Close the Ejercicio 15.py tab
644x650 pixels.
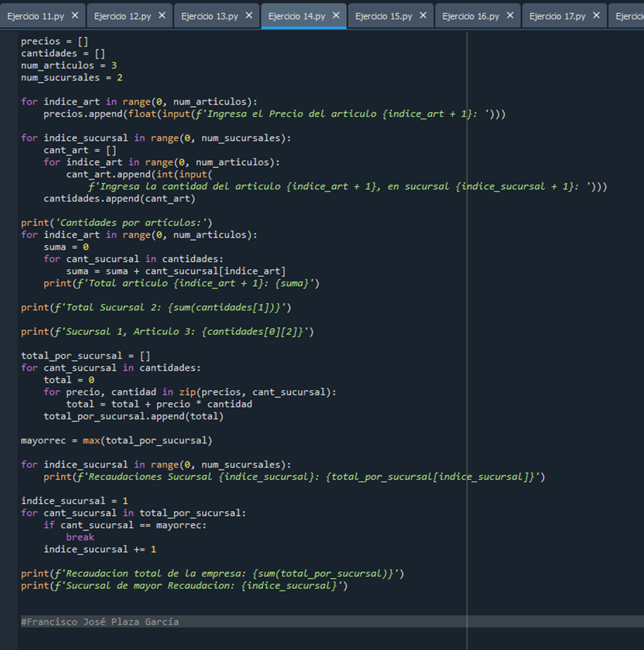(x=422, y=15)
